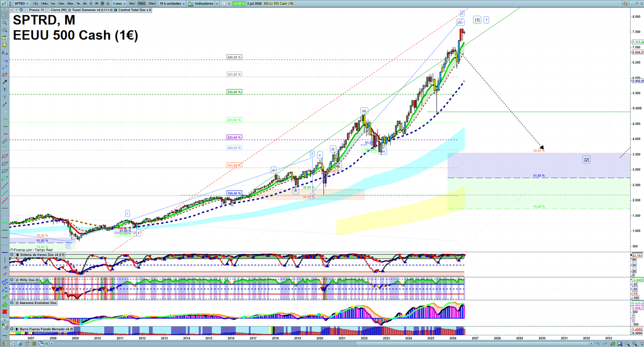644x347 pixels.
Task: Click the pencil icon at bottom left
Action: click(x=5, y=344)
